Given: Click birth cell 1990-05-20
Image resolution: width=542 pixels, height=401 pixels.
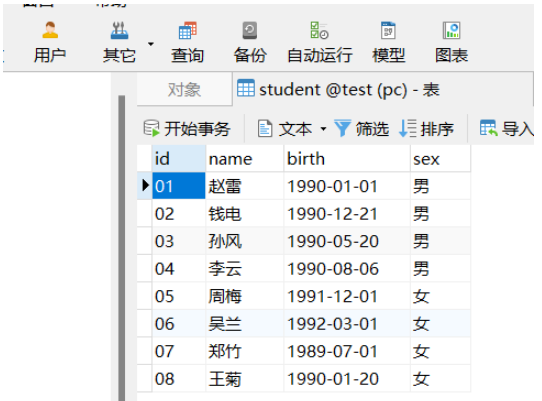Looking at the screenshot, I should pos(347,241).
